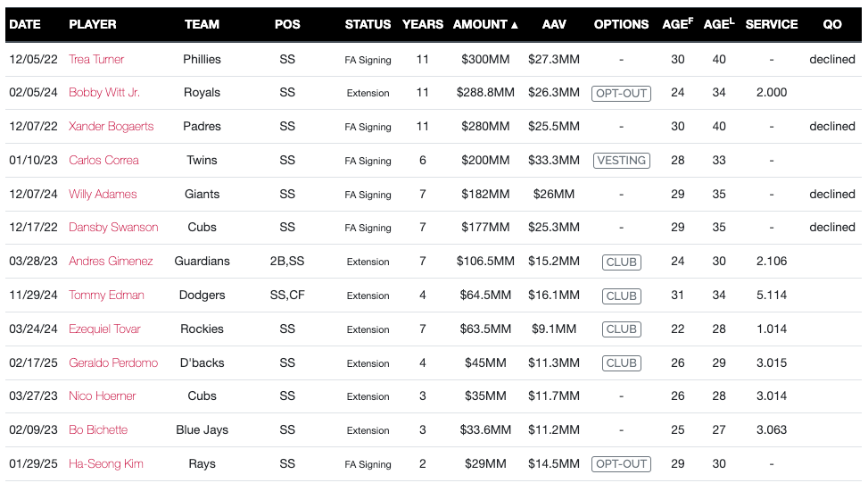This screenshot has height=483, width=868.
Task: Select the $182MM amount cell
Action: (485, 194)
